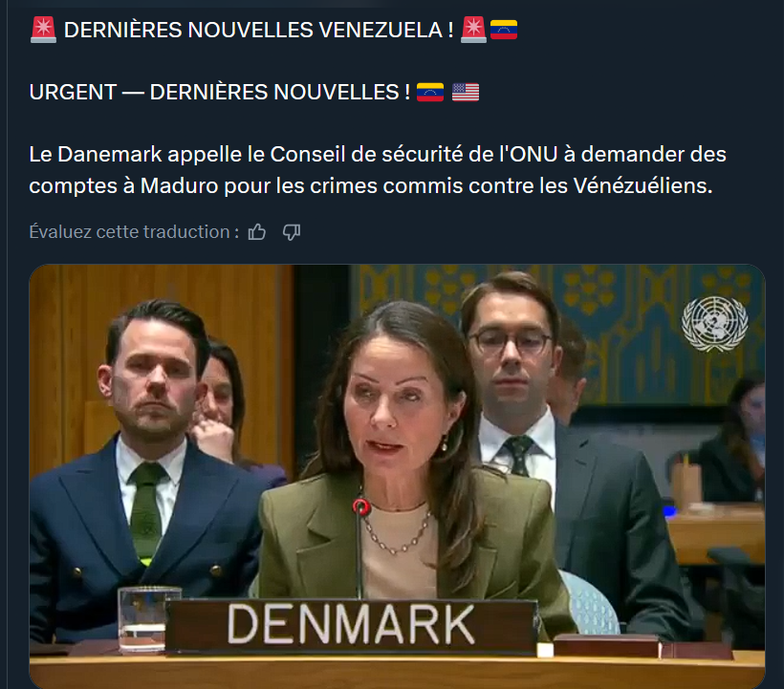Viewport: 784px width, 689px height.
Task: Click the first red siren emoji
Action: 43,30
